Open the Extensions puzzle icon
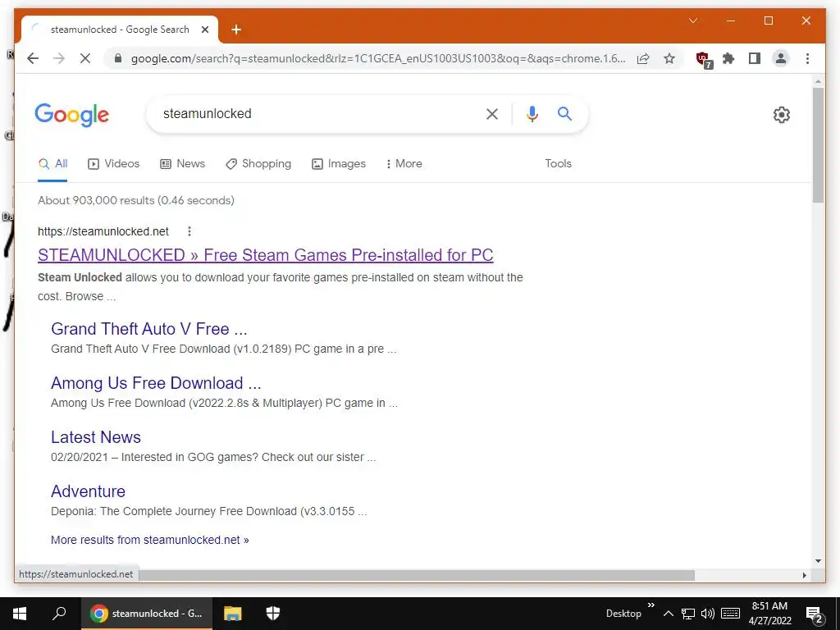Image resolution: width=840 pixels, height=630 pixels. pyautogui.click(x=728, y=58)
